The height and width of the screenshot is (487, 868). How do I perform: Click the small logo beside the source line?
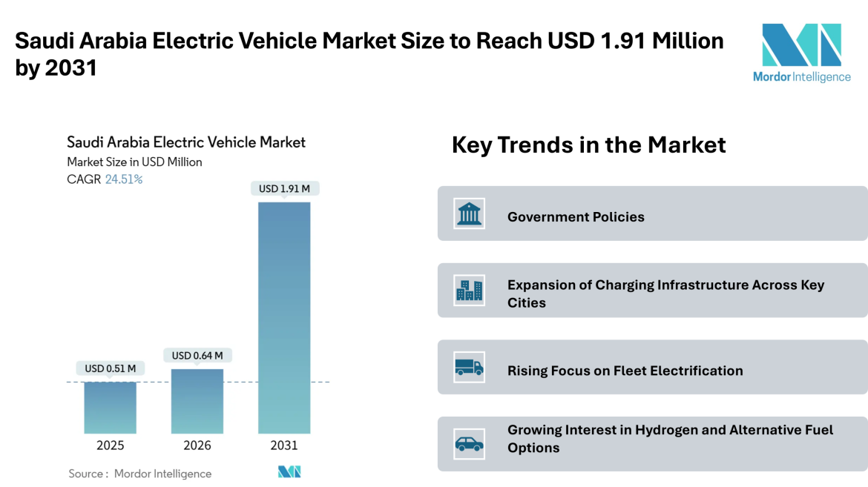tap(289, 472)
